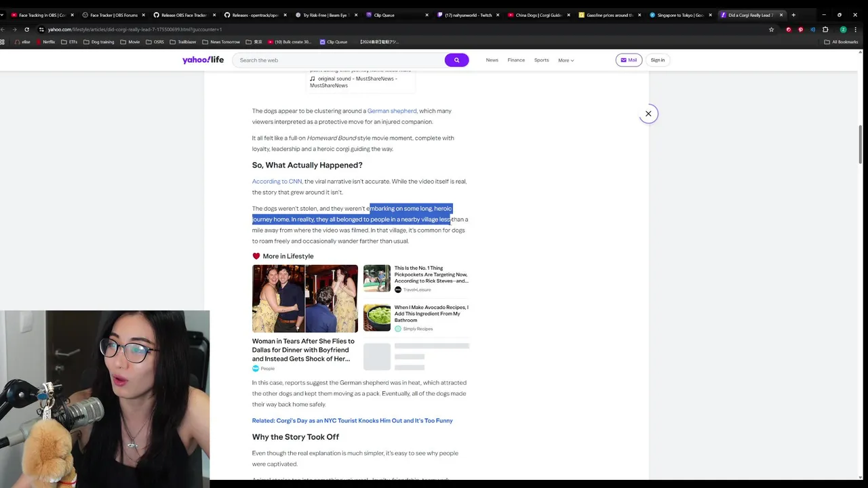Open the Trailblazer bookmark folder

click(183, 42)
